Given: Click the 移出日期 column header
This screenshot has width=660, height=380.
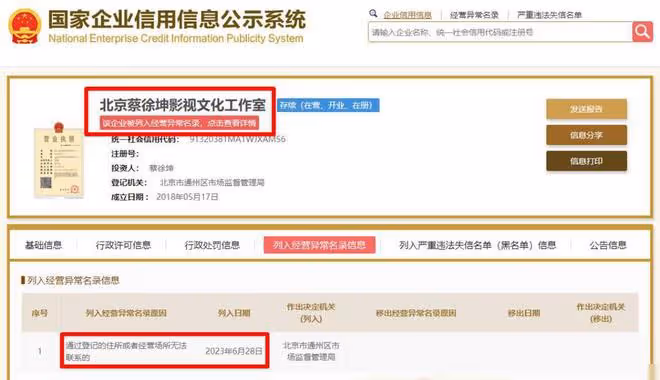Looking at the screenshot, I should pos(524,313).
